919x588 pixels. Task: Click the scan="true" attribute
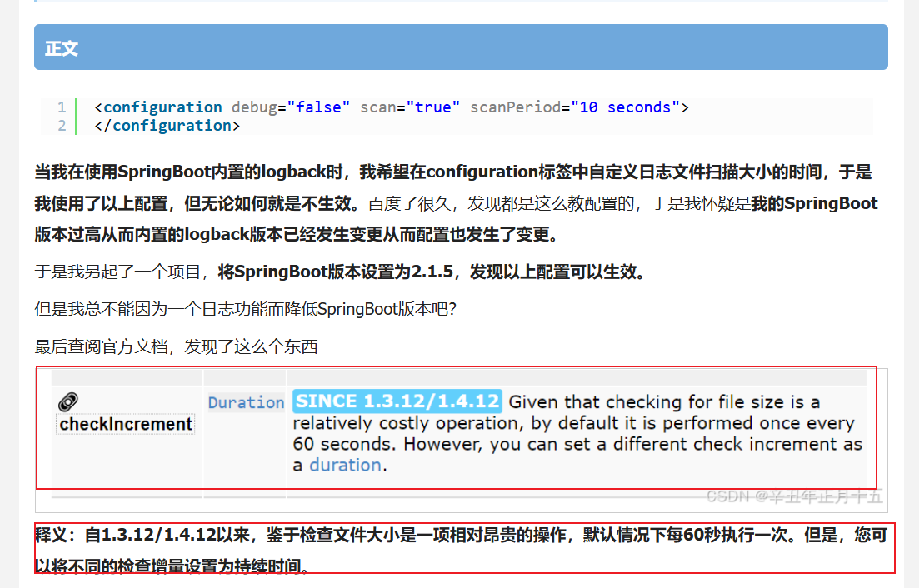click(410, 107)
